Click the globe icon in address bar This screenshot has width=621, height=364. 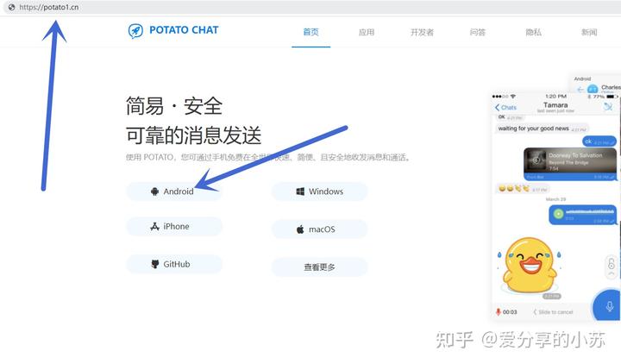pos(11,7)
